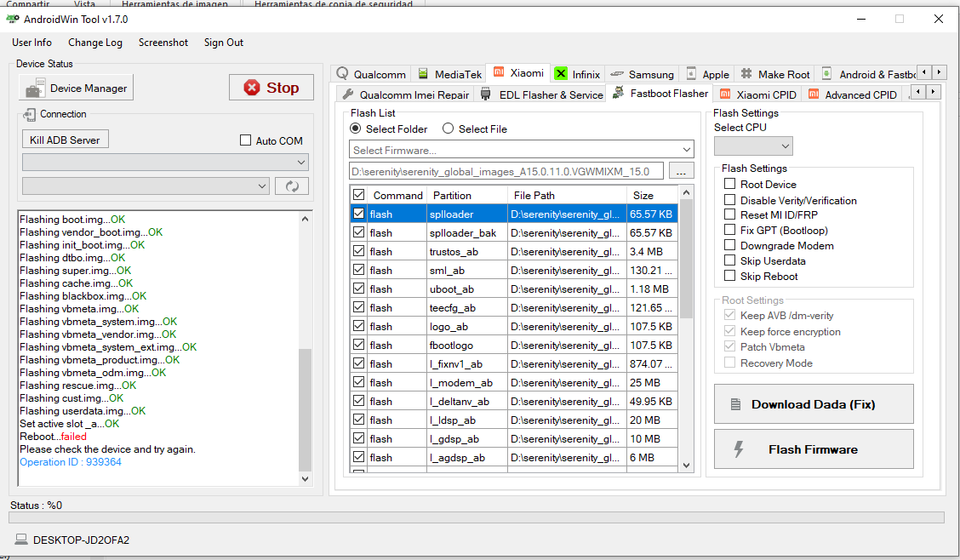960x560 pixels.
Task: Tick the Skip Reboot checkbox
Action: pyautogui.click(x=729, y=276)
